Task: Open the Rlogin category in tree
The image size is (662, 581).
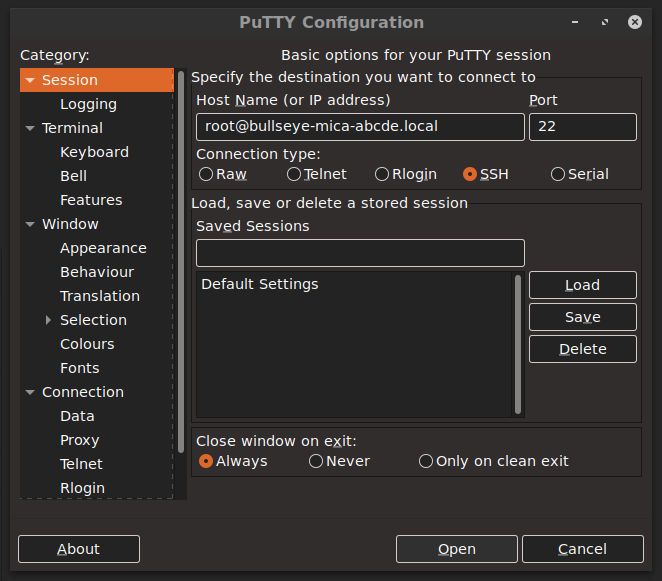Action: pos(82,488)
